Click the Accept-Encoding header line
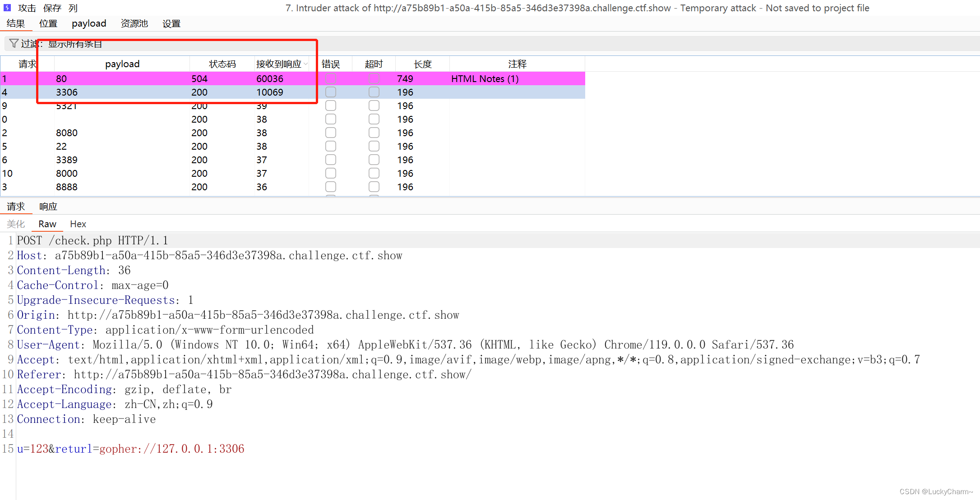Screen dimensions: 980x500 (x=124, y=389)
